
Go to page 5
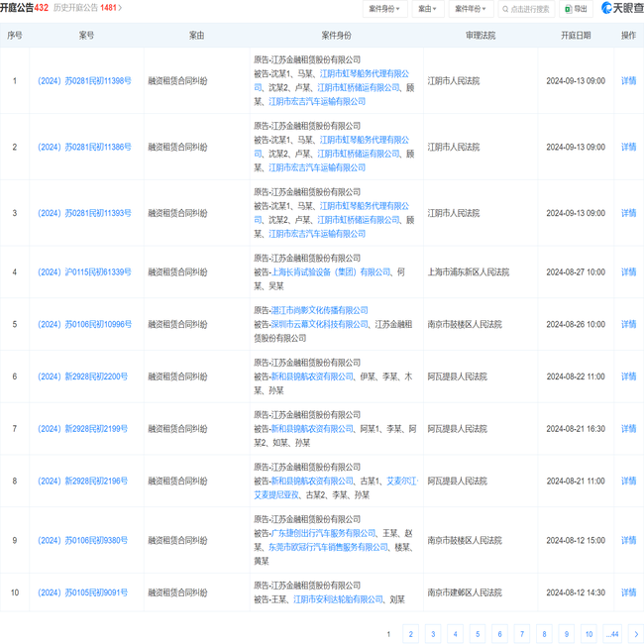(478, 634)
